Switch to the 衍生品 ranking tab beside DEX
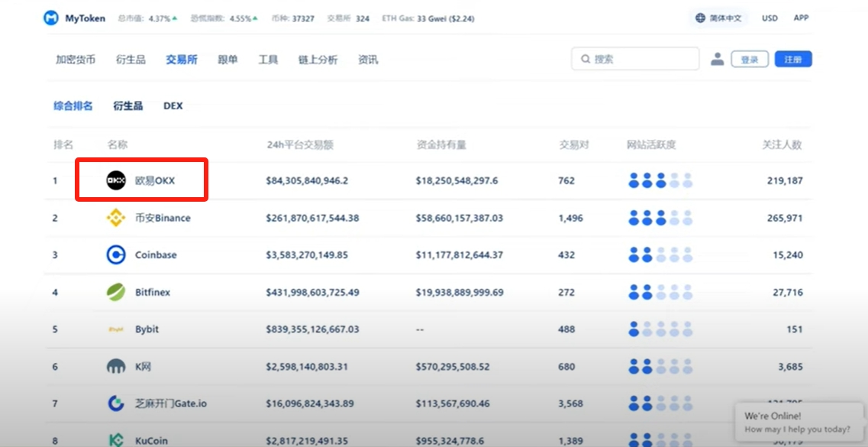This screenshot has height=447, width=868. click(x=128, y=105)
